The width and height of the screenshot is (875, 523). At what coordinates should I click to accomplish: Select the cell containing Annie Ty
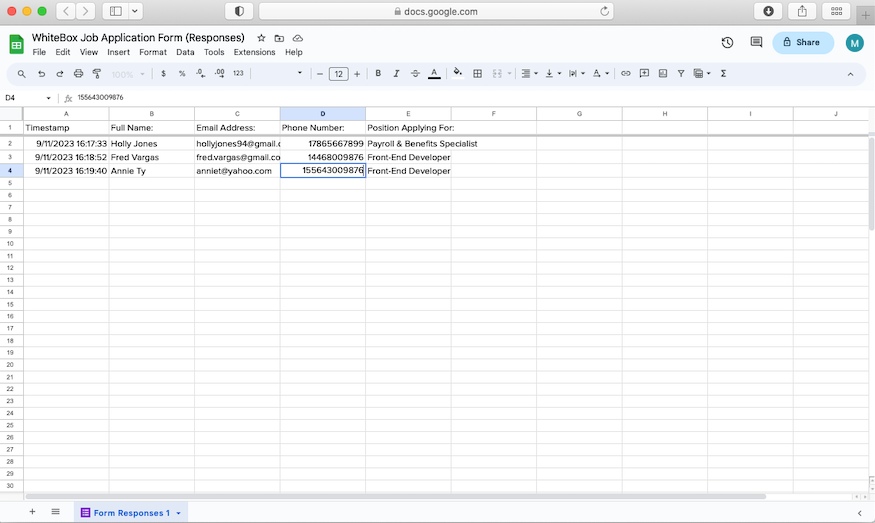[x=151, y=171]
